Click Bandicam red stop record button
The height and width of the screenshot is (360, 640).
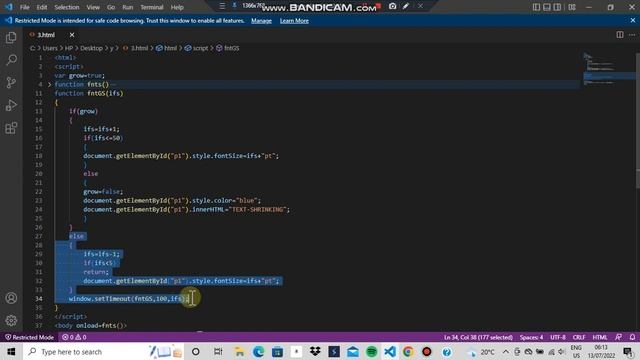coord(378,6)
